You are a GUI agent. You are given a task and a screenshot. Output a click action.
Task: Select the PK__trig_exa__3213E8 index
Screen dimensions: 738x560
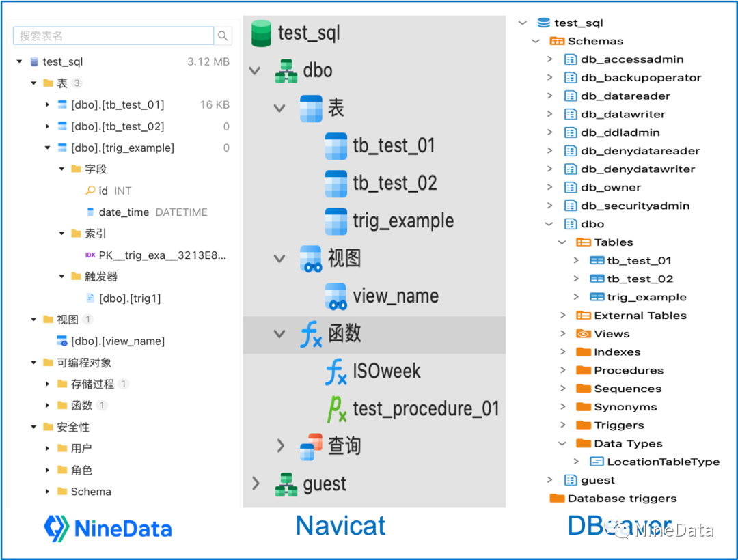click(162, 255)
